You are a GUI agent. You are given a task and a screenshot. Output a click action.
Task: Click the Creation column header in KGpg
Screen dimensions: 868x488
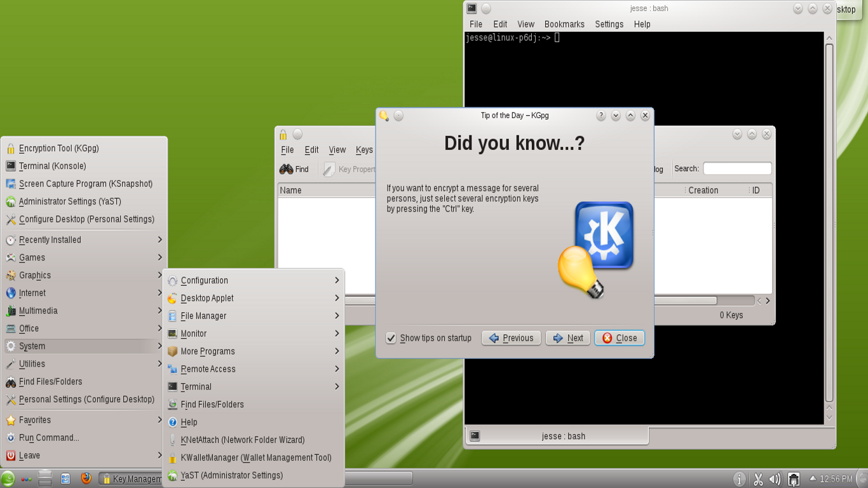716,190
